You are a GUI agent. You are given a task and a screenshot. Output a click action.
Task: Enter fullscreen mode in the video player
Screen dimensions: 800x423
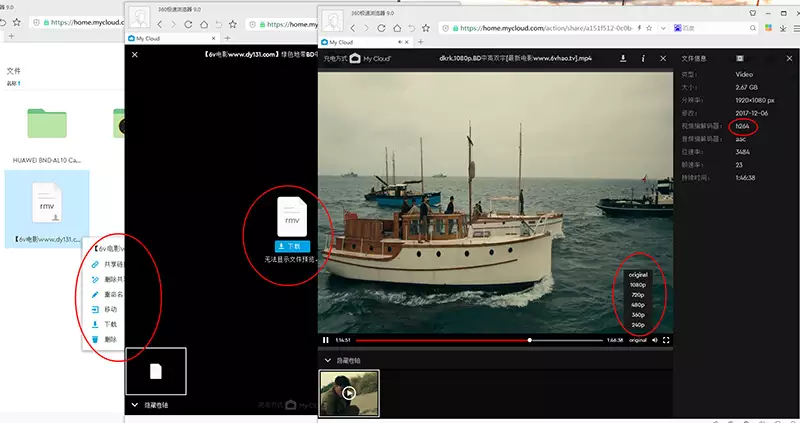tap(666, 340)
